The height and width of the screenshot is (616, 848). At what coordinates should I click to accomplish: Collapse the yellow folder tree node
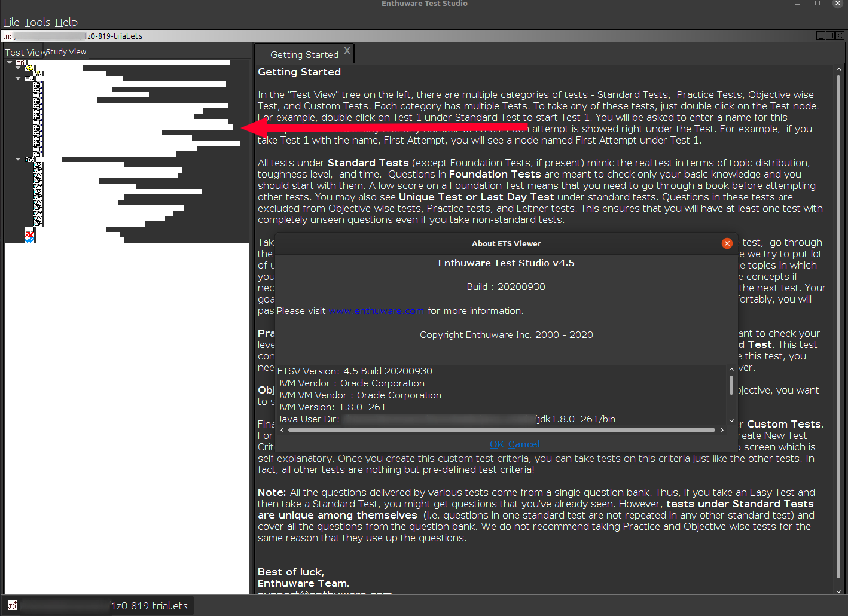pyautogui.click(x=18, y=68)
